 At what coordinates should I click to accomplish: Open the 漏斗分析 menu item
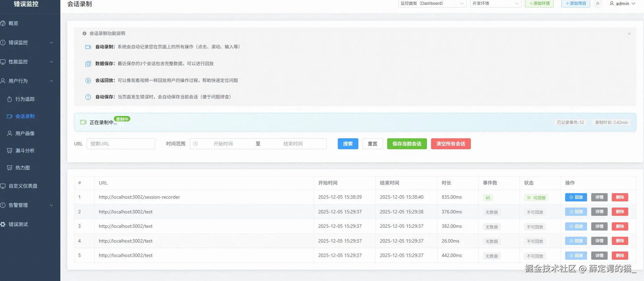[30, 151]
